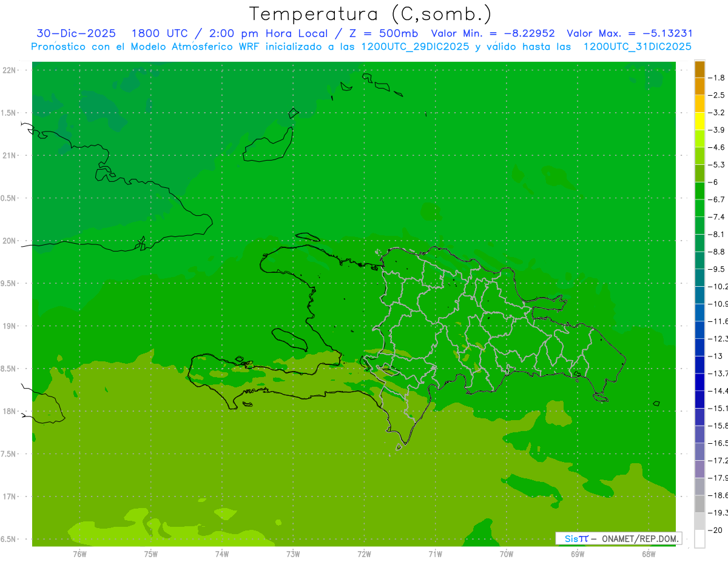Pick the yellow colorbar band between -3.2 and -3.9
Image resolution: width=728 pixels, height=562 pixels.
(699, 121)
